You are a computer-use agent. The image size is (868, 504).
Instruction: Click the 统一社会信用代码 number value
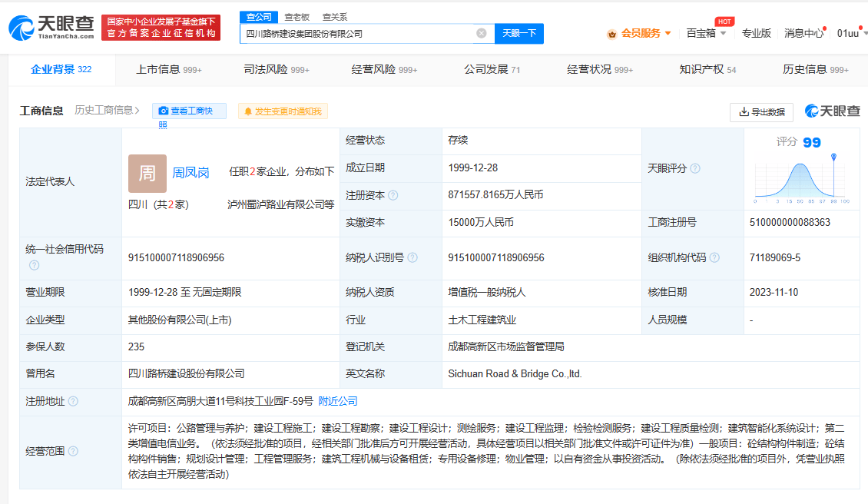tap(176, 257)
